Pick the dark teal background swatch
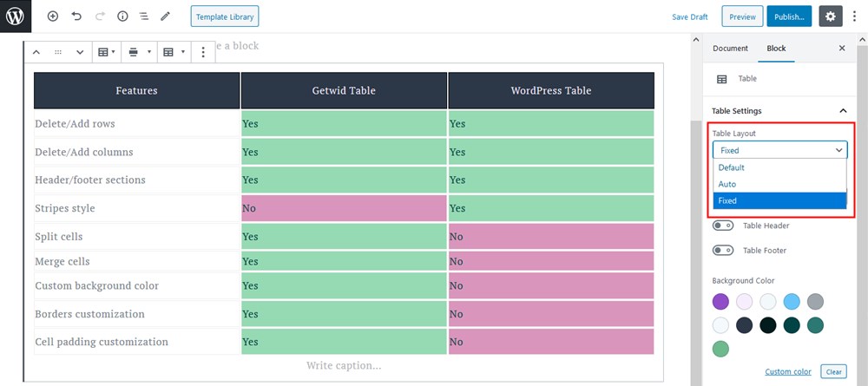The width and height of the screenshot is (868, 386). pos(792,325)
